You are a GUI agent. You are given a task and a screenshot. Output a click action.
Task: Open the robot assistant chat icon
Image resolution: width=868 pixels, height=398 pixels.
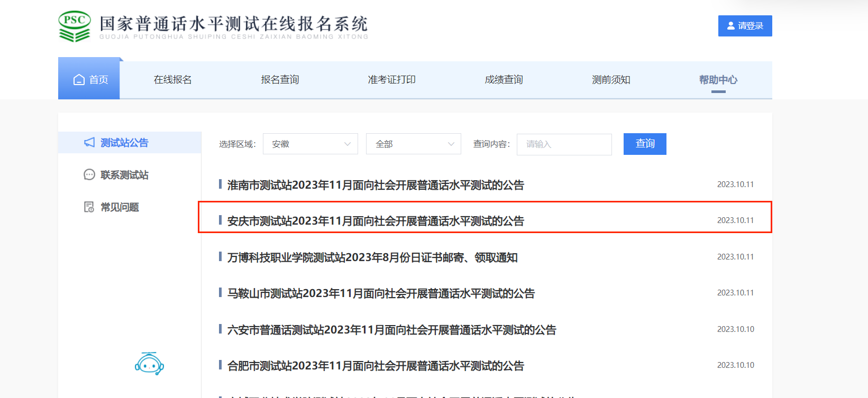149,364
